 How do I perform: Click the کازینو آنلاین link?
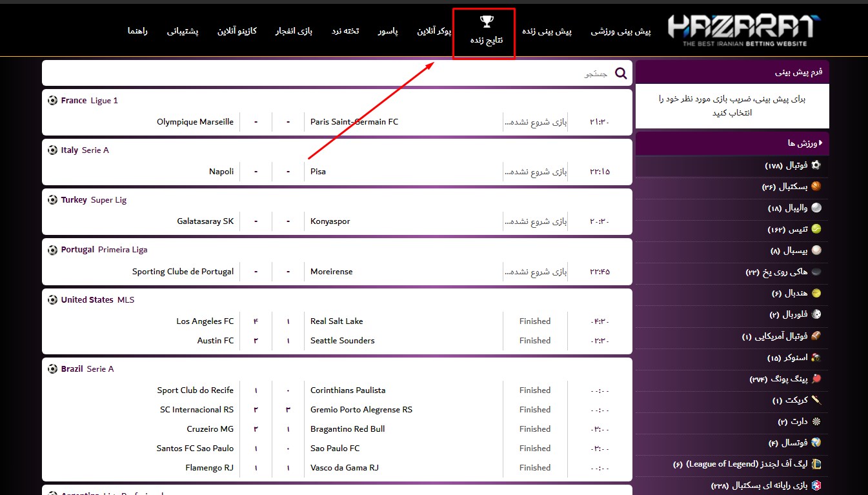[237, 30]
